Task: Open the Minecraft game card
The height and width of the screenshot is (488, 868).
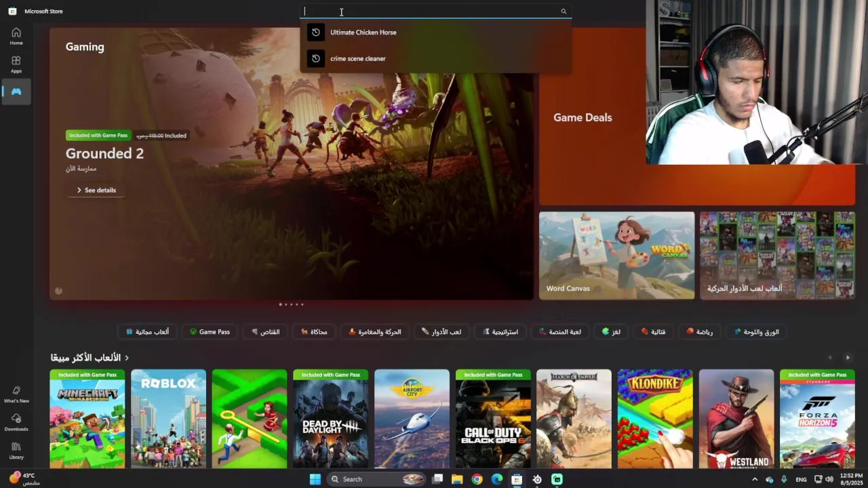Action: 87,419
